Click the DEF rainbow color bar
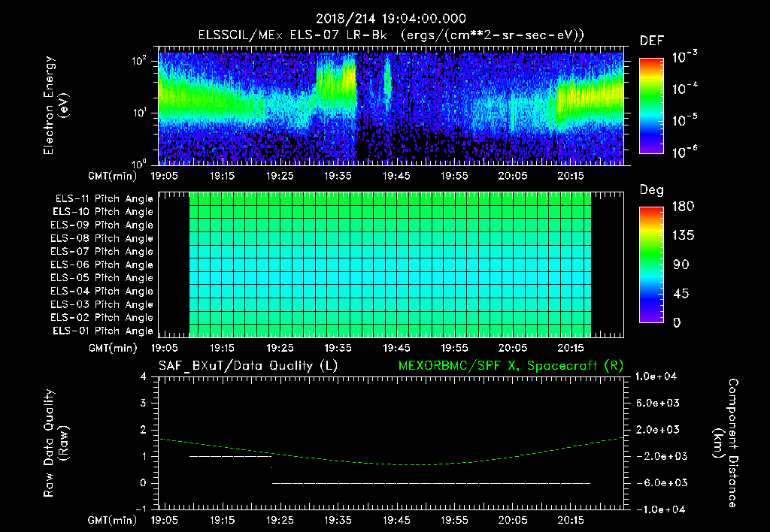This screenshot has height=532, width=770. [x=651, y=106]
